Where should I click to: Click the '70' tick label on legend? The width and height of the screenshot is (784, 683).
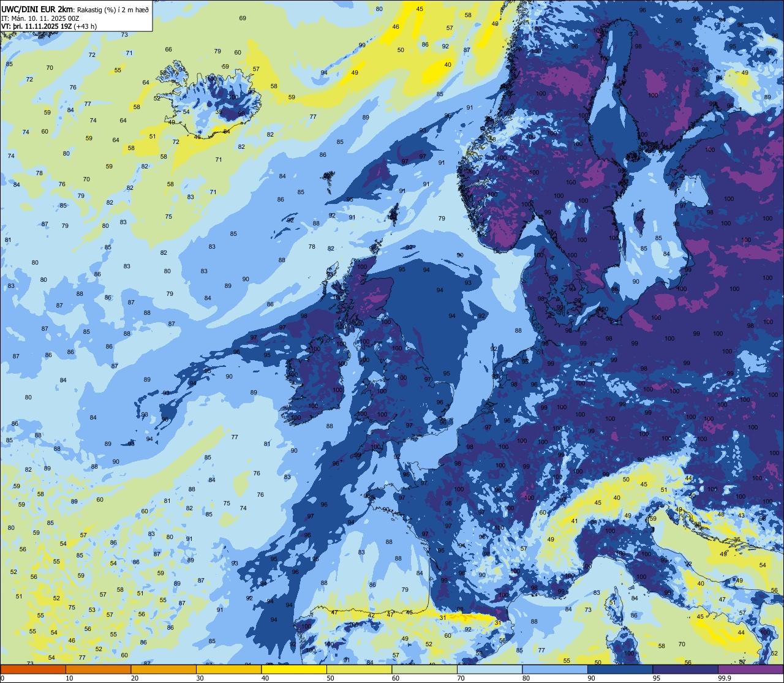[461, 678]
